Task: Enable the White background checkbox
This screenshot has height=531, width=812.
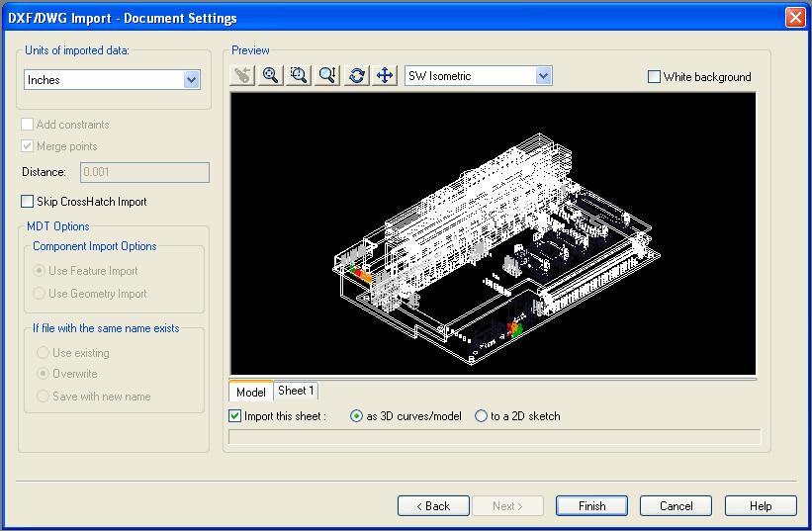Action: (x=654, y=76)
